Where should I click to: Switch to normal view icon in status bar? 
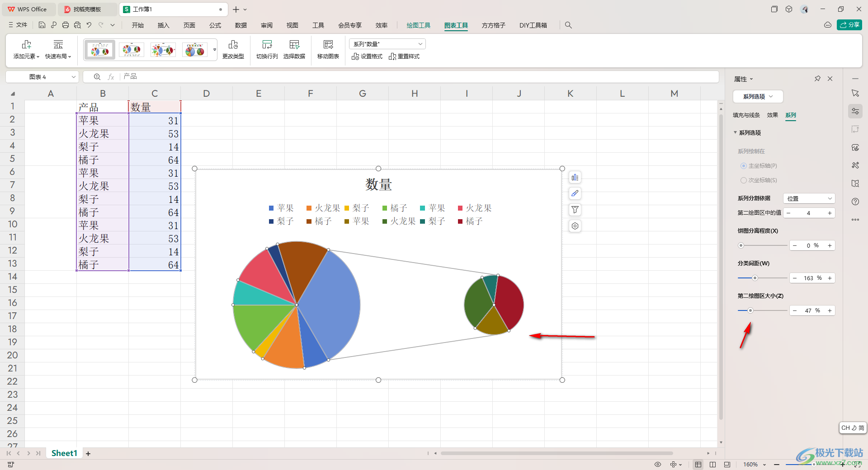[x=698, y=464]
